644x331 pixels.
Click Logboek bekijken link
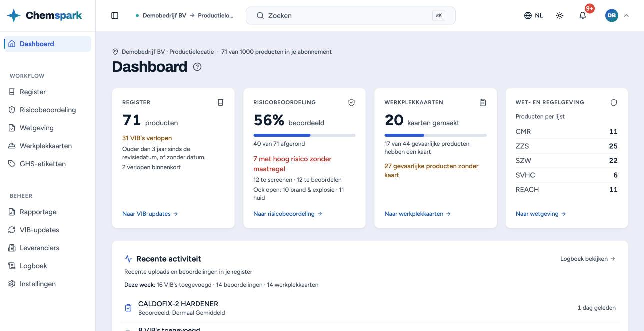pos(588,259)
